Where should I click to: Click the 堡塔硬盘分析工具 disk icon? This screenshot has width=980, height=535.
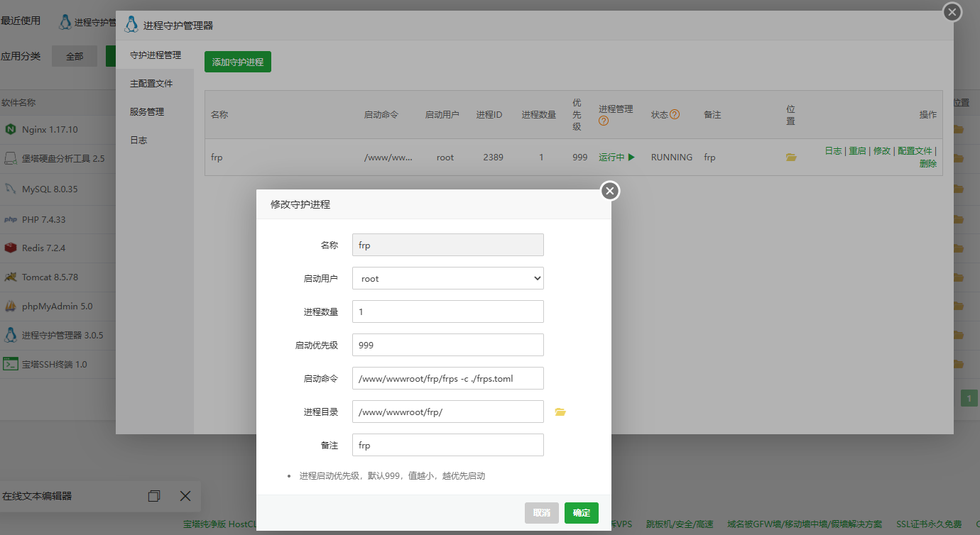pyautogui.click(x=11, y=158)
